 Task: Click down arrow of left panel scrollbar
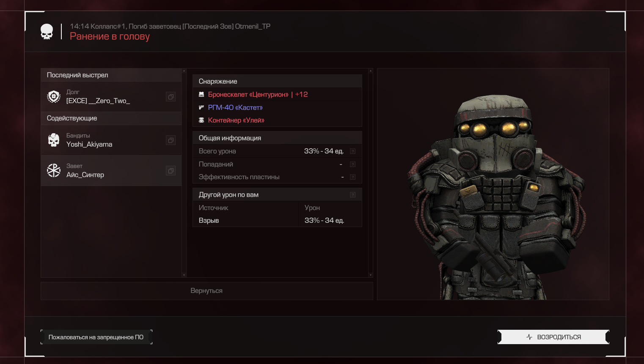[x=184, y=275]
